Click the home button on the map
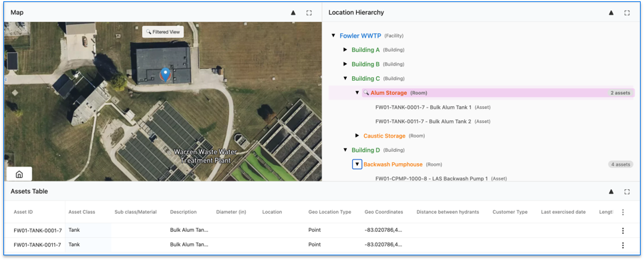This screenshot has width=644, height=260. tap(19, 174)
